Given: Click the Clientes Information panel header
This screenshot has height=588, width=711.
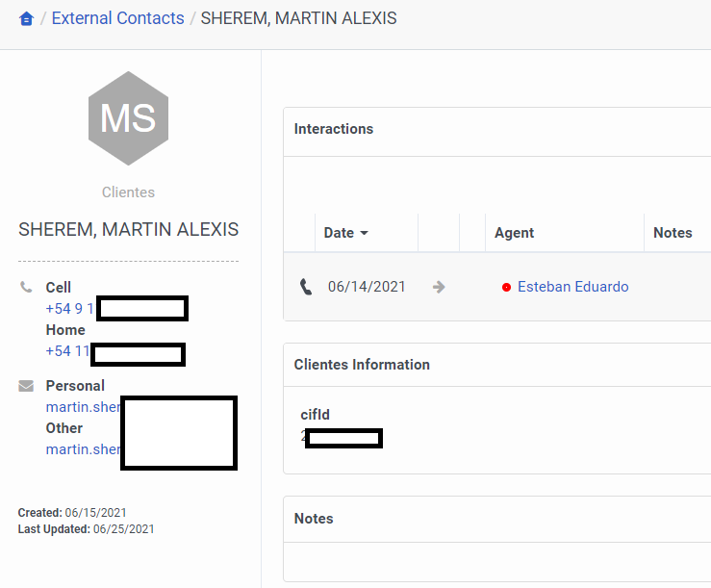Looking at the screenshot, I should [362, 365].
